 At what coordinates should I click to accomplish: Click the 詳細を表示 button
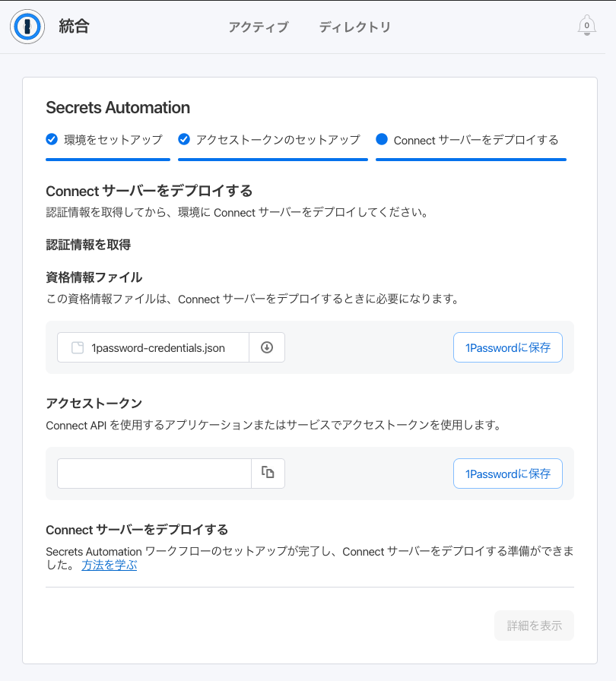coord(534,626)
